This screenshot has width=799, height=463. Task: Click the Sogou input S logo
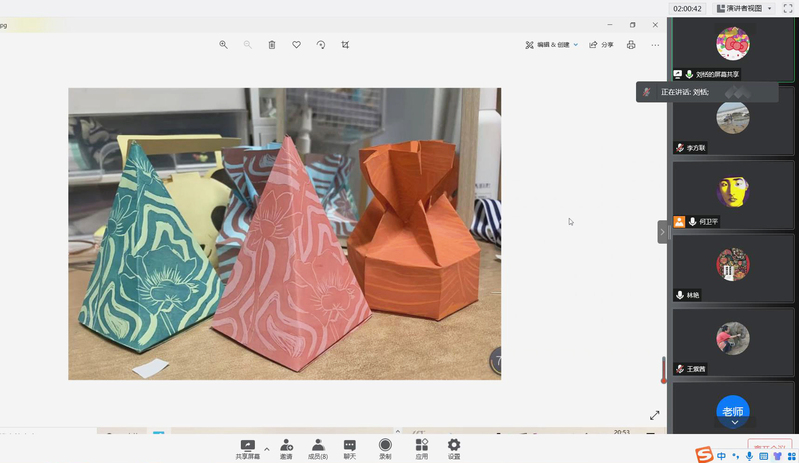(x=704, y=455)
